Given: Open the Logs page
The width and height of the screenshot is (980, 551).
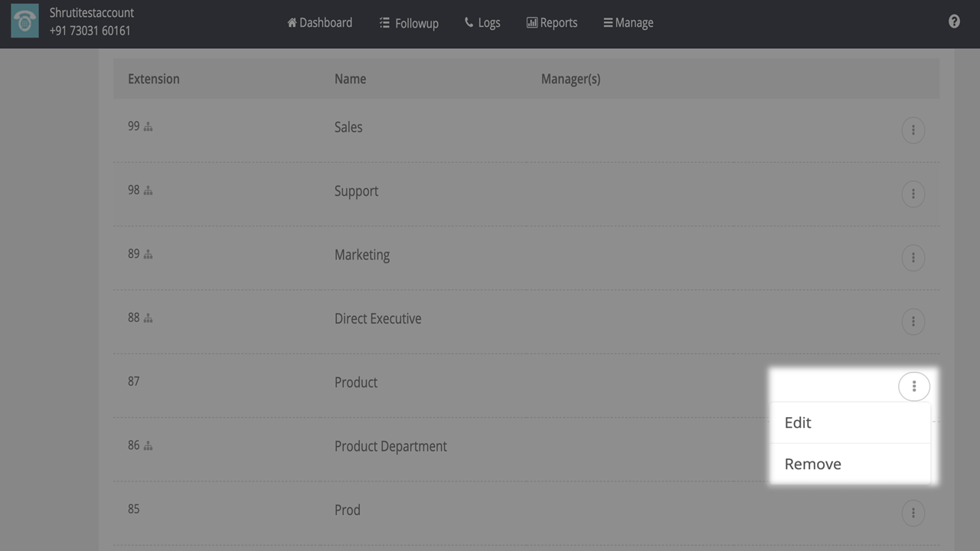Looking at the screenshot, I should (482, 23).
